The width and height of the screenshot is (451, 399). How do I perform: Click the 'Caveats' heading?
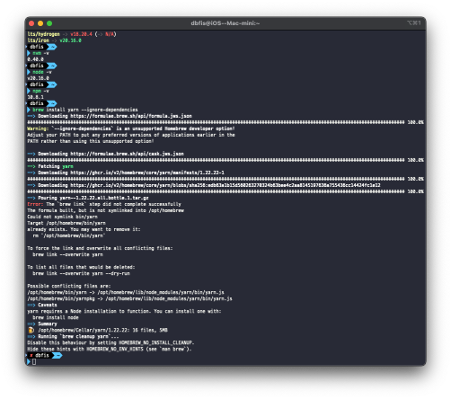click(47, 305)
